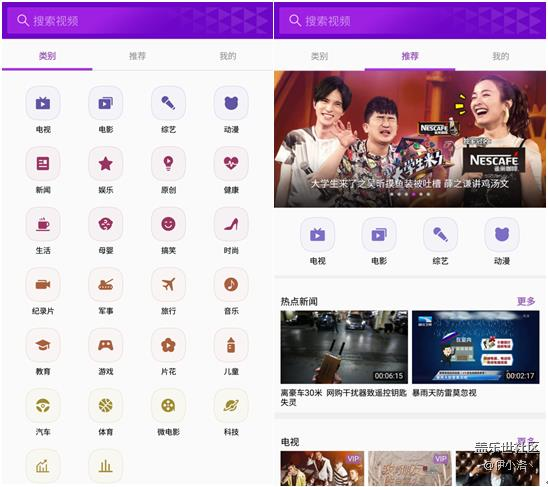
Task: Open the 大学生来了 Nescafe banner
Action: 410,139
